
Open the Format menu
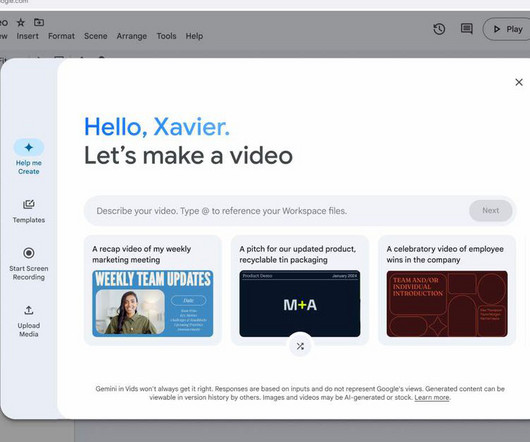click(61, 36)
